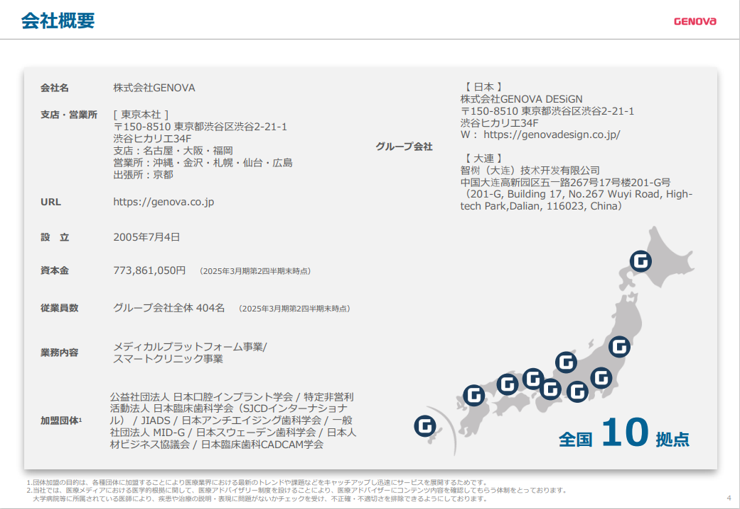Viewport: 740px width, 509px height.
Task: Select the founding date 2005年7月4日
Action: (146, 237)
